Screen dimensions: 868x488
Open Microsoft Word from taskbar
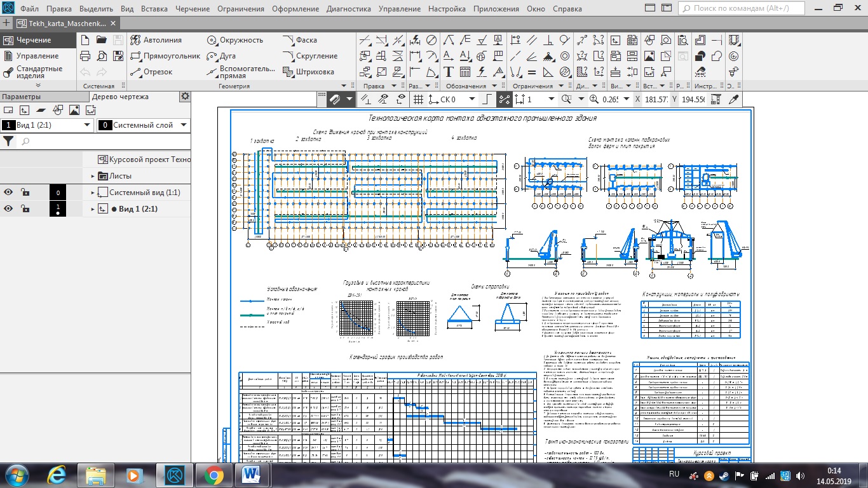coord(253,475)
